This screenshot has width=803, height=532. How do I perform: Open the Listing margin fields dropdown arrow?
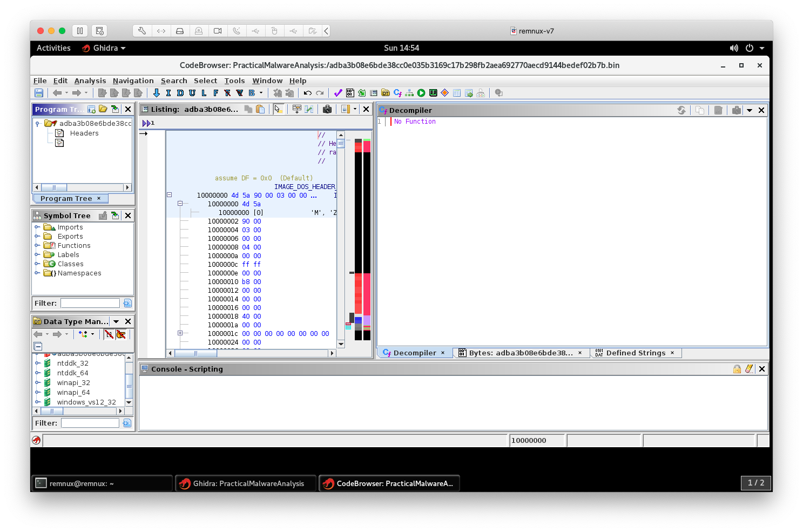click(x=354, y=109)
